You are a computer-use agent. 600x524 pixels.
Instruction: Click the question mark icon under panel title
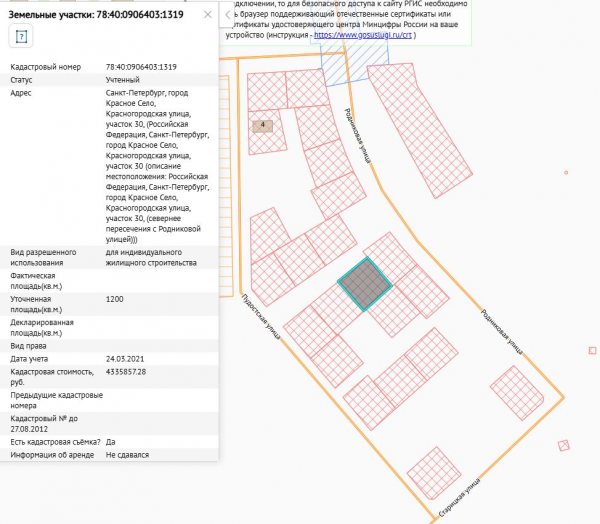pos(22,37)
